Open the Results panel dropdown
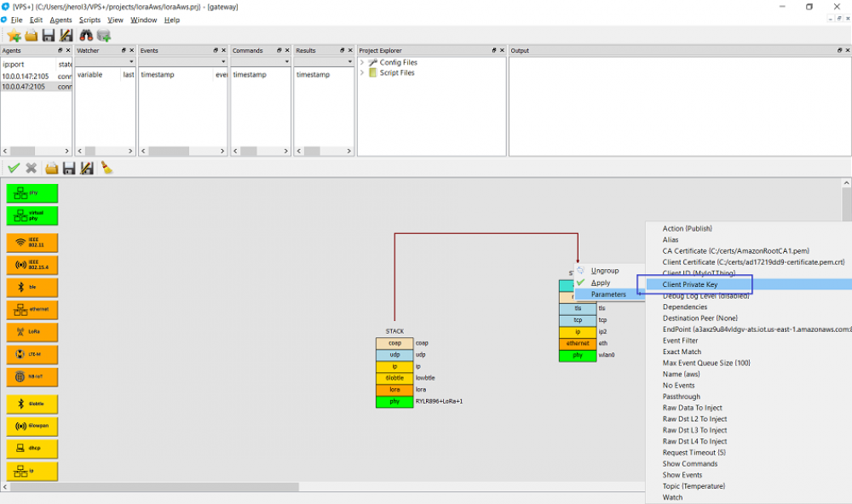 350,62
